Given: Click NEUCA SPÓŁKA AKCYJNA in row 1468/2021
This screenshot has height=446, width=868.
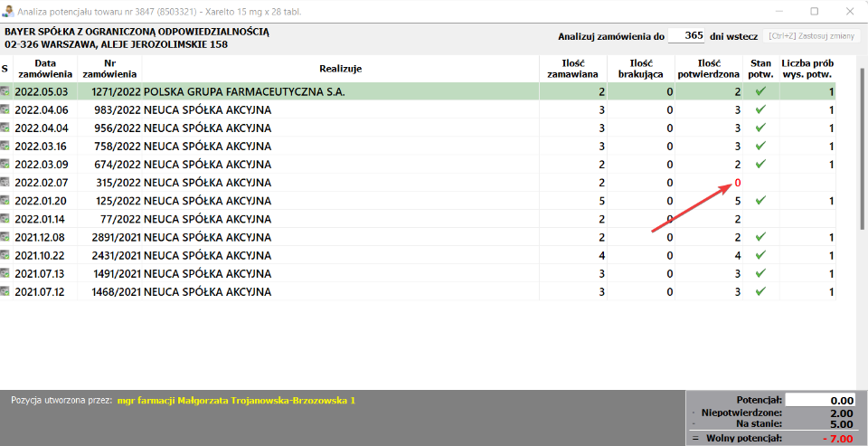Looking at the screenshot, I should (208, 291).
